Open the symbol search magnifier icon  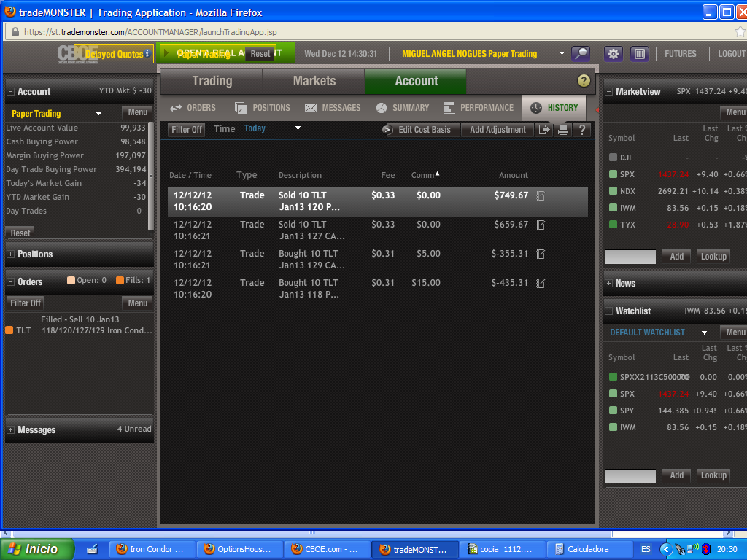click(x=581, y=54)
